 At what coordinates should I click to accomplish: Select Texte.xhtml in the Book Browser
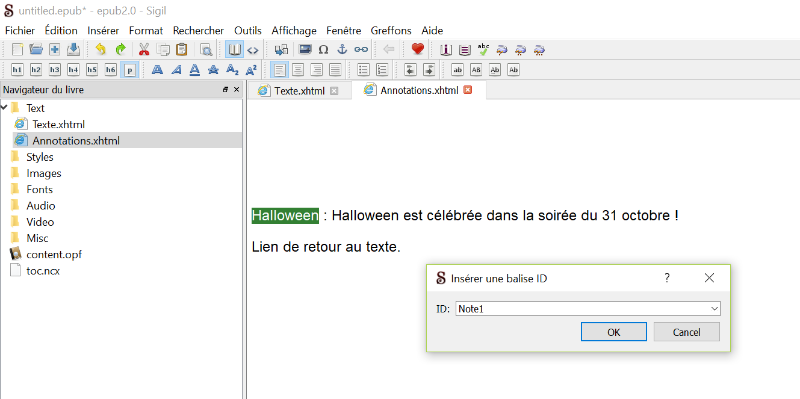tap(58, 124)
